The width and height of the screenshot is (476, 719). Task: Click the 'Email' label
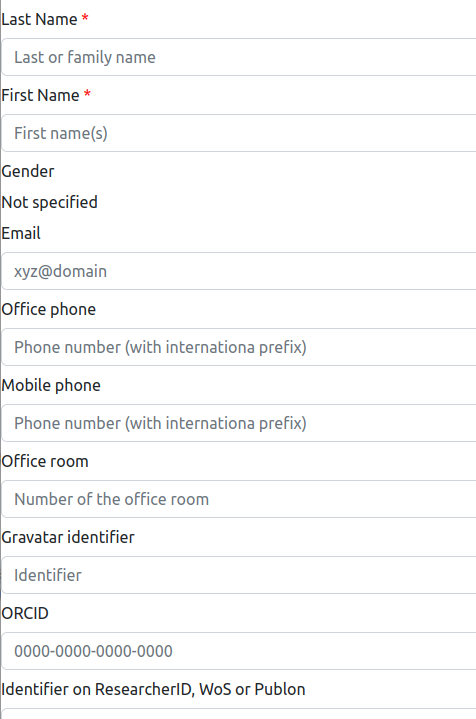21,233
